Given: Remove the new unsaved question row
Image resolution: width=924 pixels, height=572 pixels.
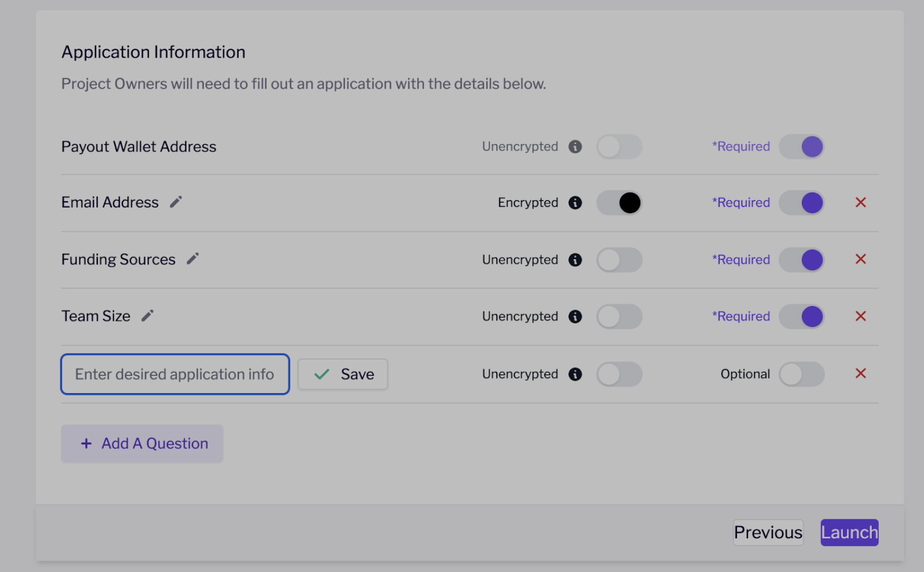Looking at the screenshot, I should 860,374.
